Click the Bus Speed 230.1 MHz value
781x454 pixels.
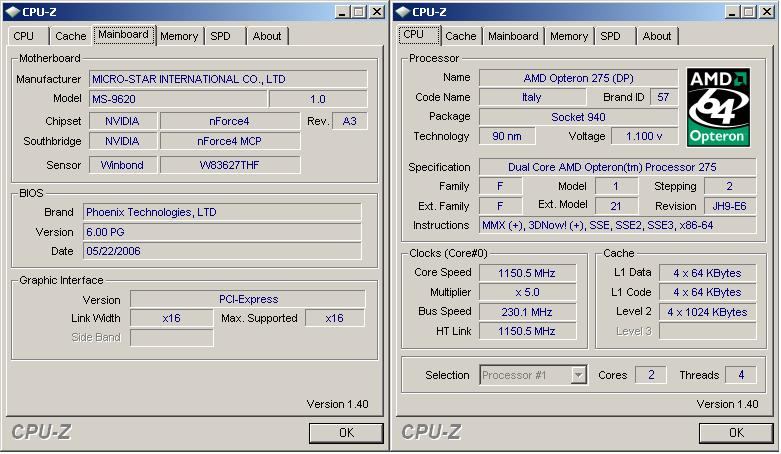pos(527,312)
